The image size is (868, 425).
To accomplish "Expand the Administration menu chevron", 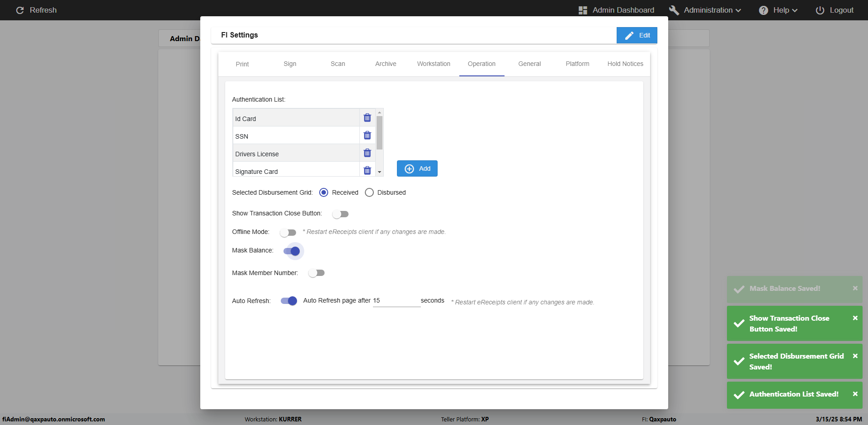I will click(x=738, y=10).
